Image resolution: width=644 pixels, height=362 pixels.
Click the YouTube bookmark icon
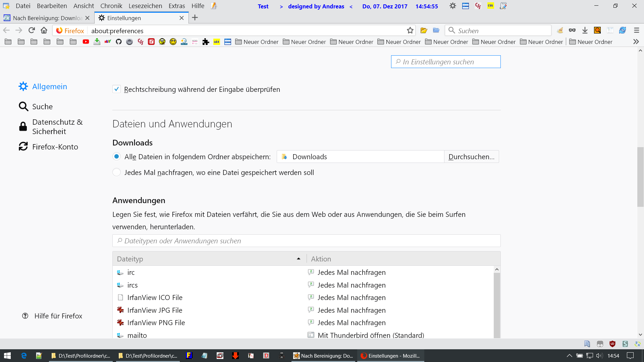(86, 42)
